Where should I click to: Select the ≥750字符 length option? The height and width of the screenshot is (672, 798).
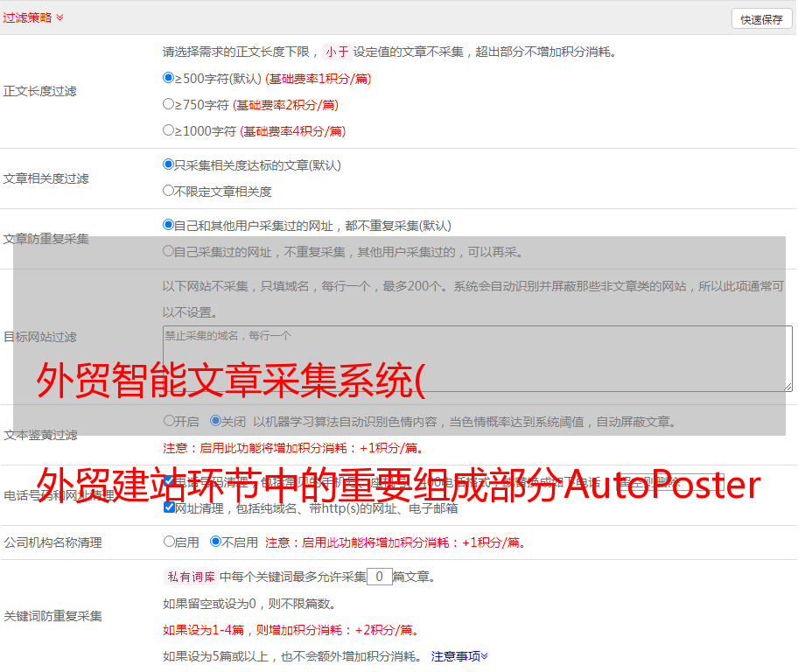coord(168,104)
